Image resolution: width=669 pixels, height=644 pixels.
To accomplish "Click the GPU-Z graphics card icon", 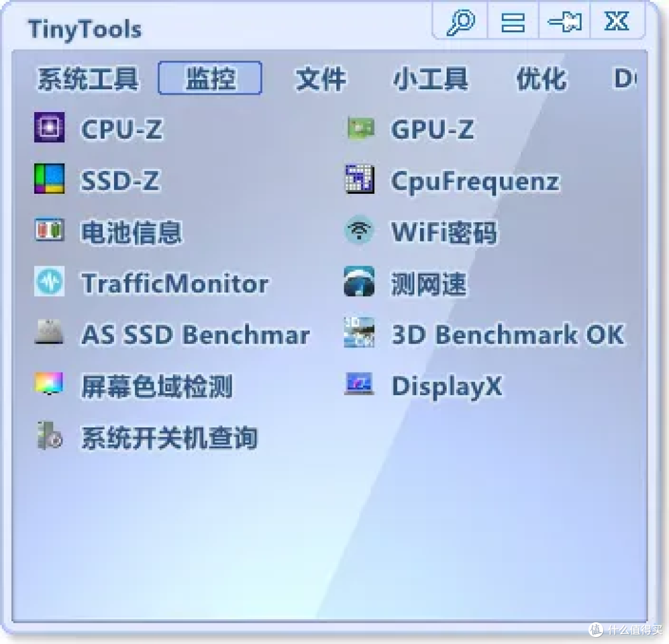I will [x=360, y=128].
